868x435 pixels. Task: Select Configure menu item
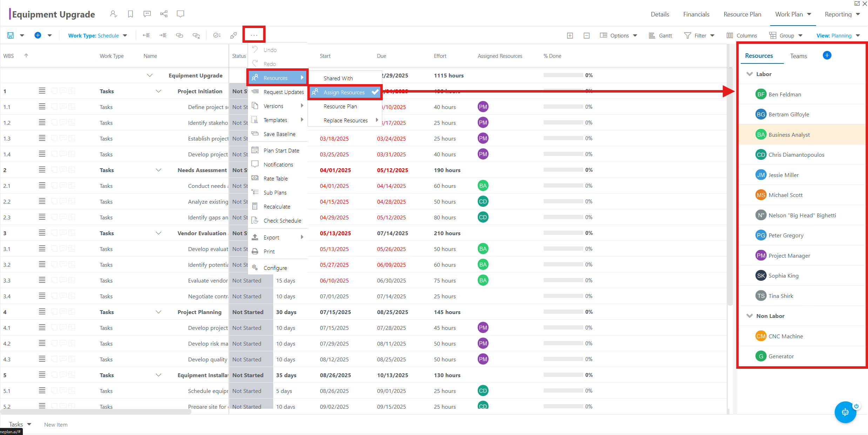tap(278, 268)
